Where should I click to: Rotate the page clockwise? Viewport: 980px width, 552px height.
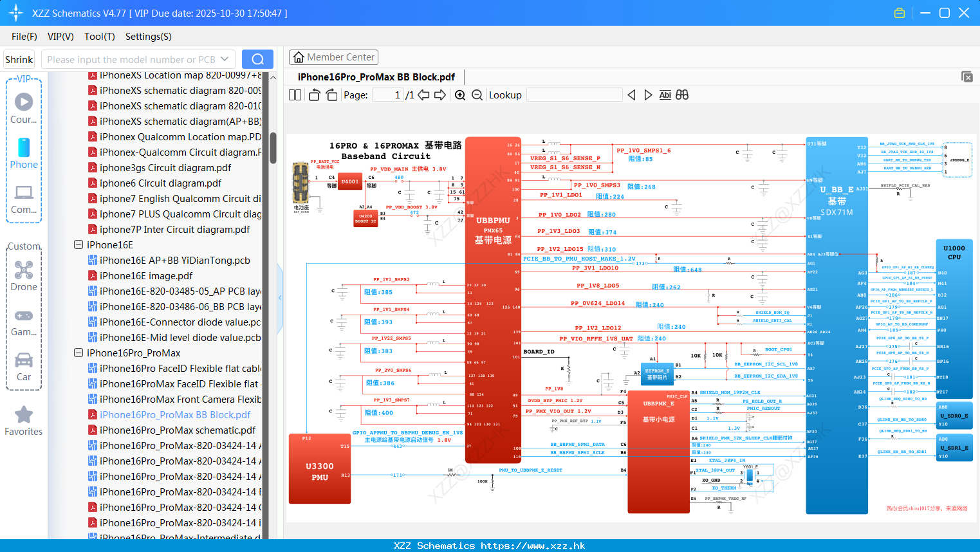coord(331,95)
